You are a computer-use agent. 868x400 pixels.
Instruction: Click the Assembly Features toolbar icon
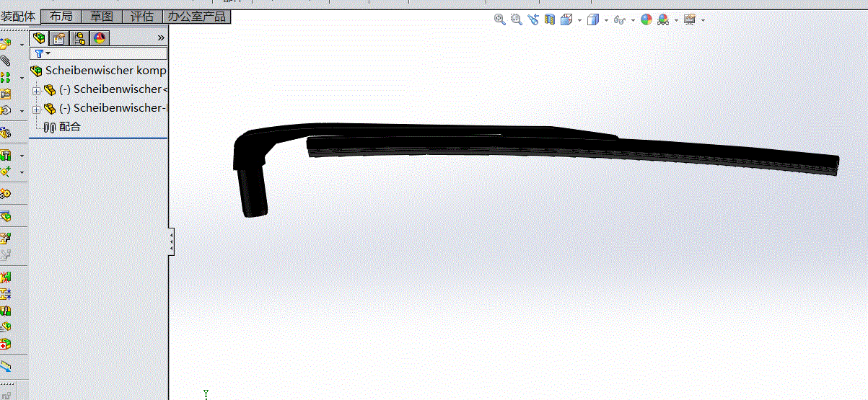click(x=6, y=155)
